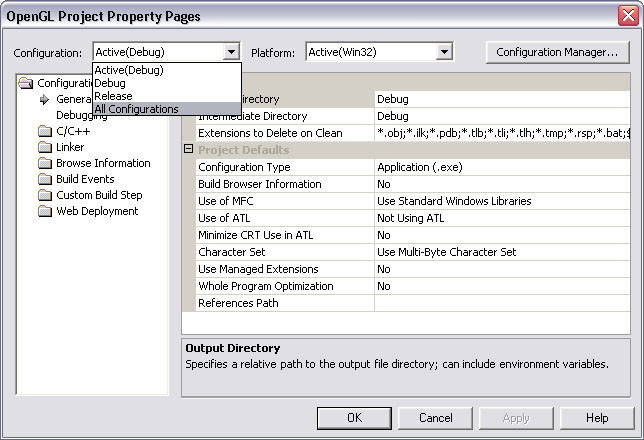Screen dimensions: 644x440
Task: Click the Custom Build Step folder icon
Action: (x=45, y=195)
